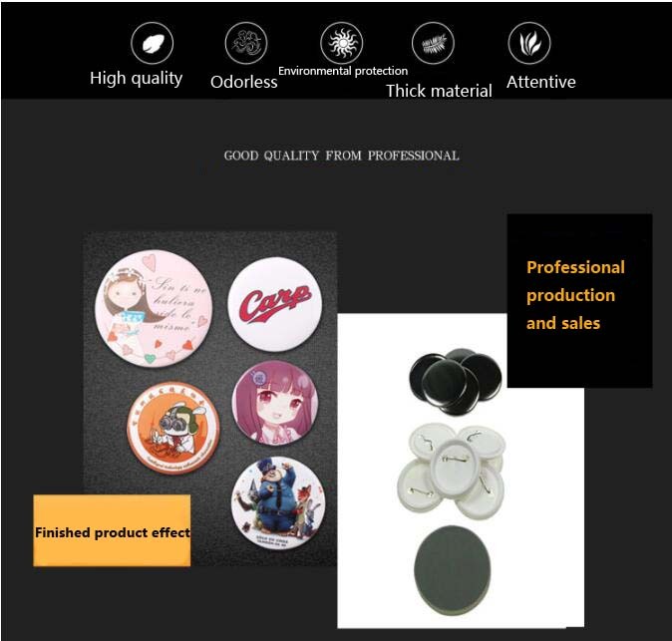672x641 pixels.
Task: Click the purple-haired anime girl badge
Action: coord(275,403)
